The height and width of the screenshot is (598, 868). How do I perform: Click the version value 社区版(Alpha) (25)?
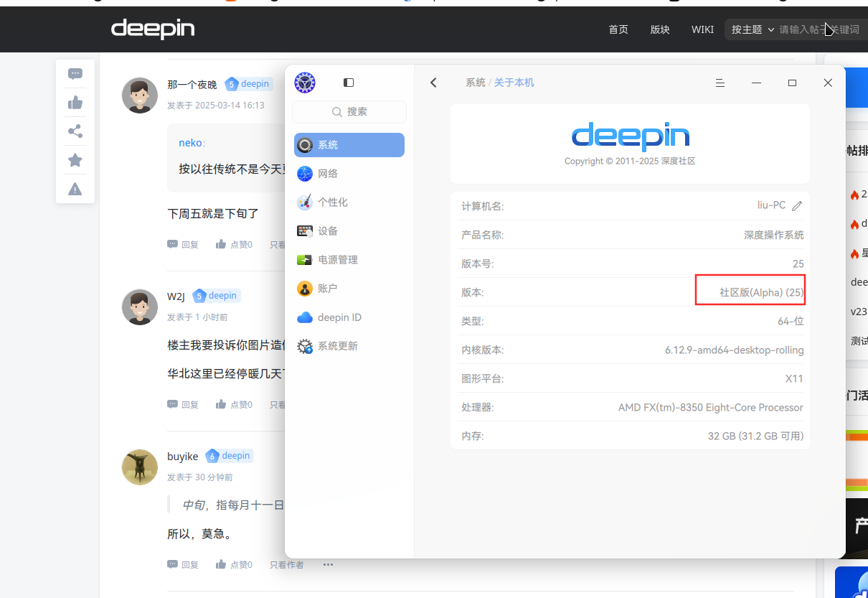[x=762, y=292]
